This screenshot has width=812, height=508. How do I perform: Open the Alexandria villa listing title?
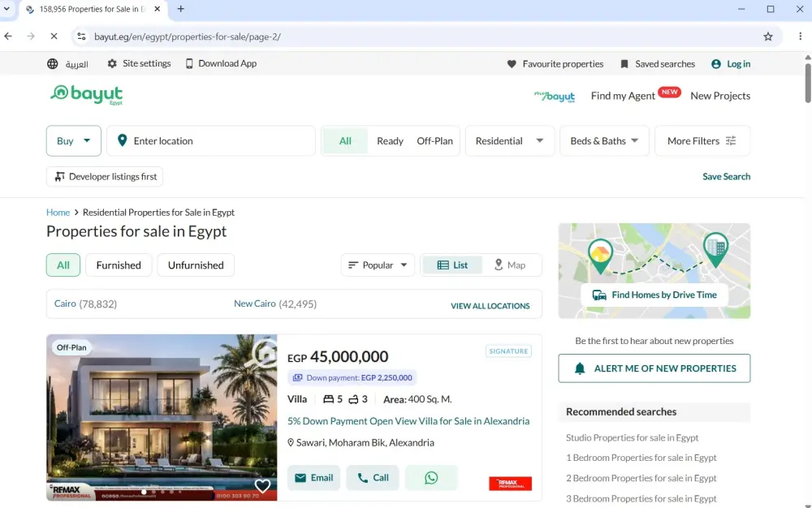408,421
